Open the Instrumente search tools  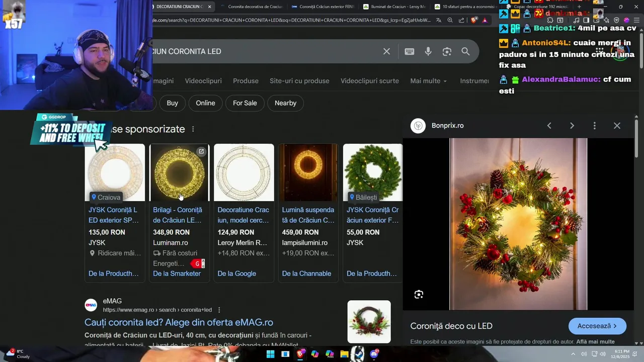[x=474, y=81]
